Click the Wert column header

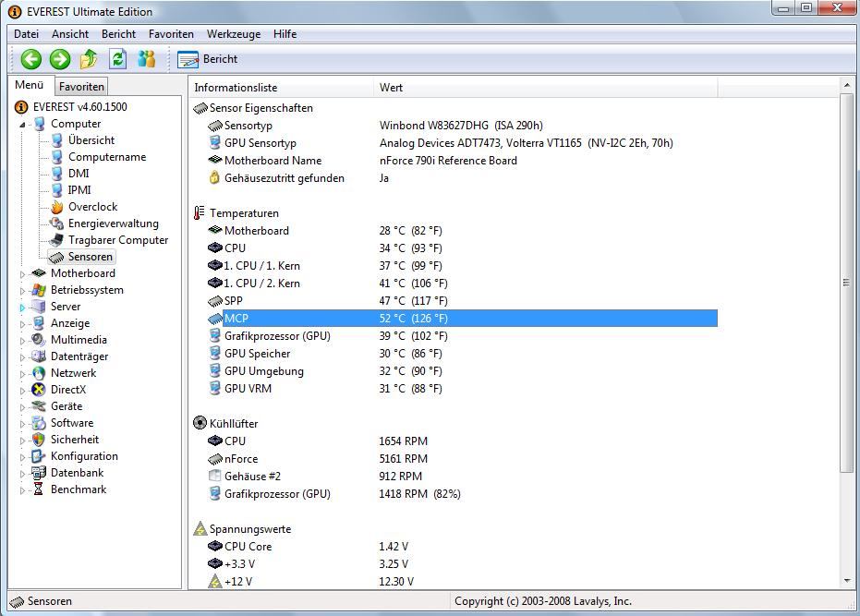[546, 88]
